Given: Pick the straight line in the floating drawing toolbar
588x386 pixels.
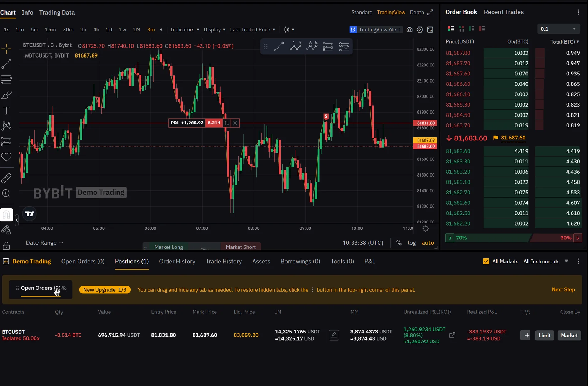Looking at the screenshot, I should click(x=279, y=46).
